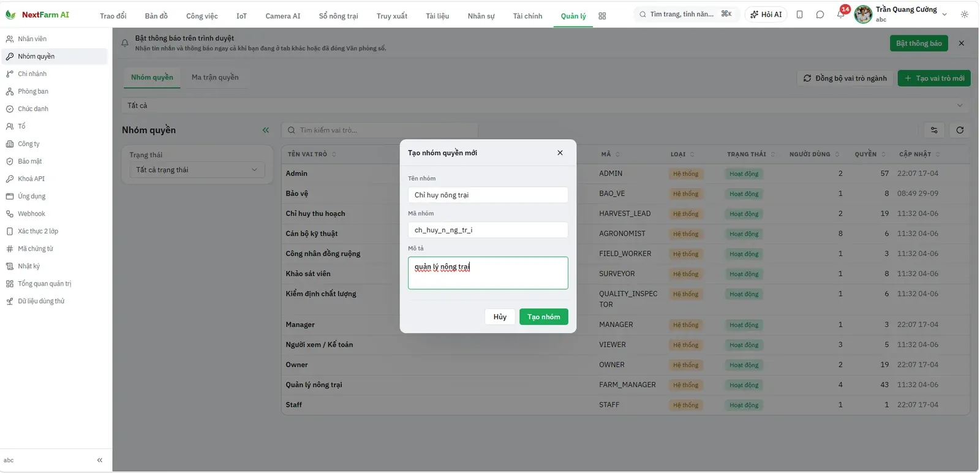Click Tạo vai trò mới button
The width and height of the screenshot is (980, 473).
[x=934, y=78]
